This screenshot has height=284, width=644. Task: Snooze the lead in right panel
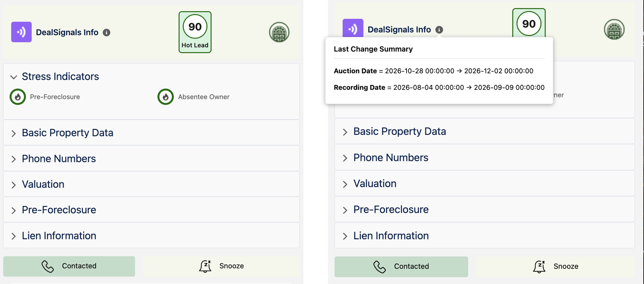point(555,267)
